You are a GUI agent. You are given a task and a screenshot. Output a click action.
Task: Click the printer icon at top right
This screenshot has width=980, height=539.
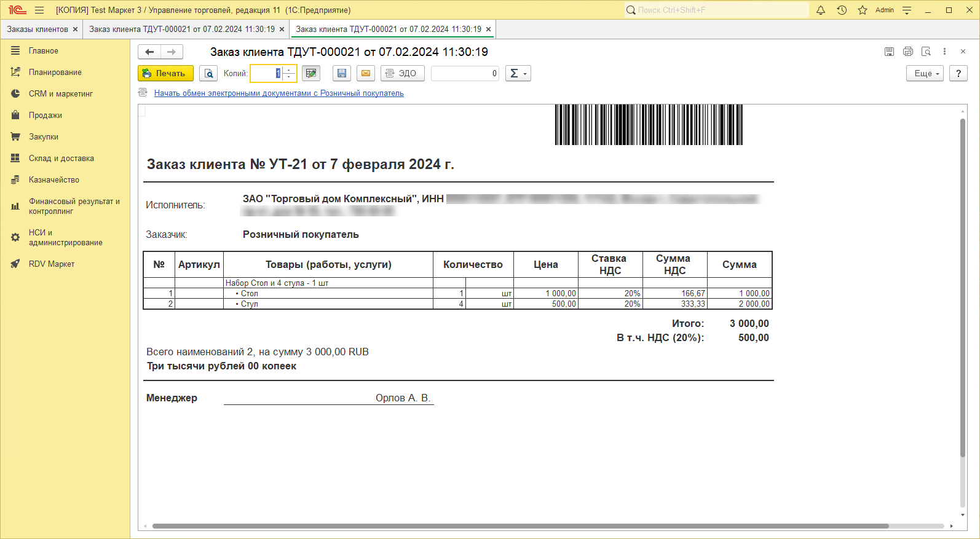click(907, 52)
